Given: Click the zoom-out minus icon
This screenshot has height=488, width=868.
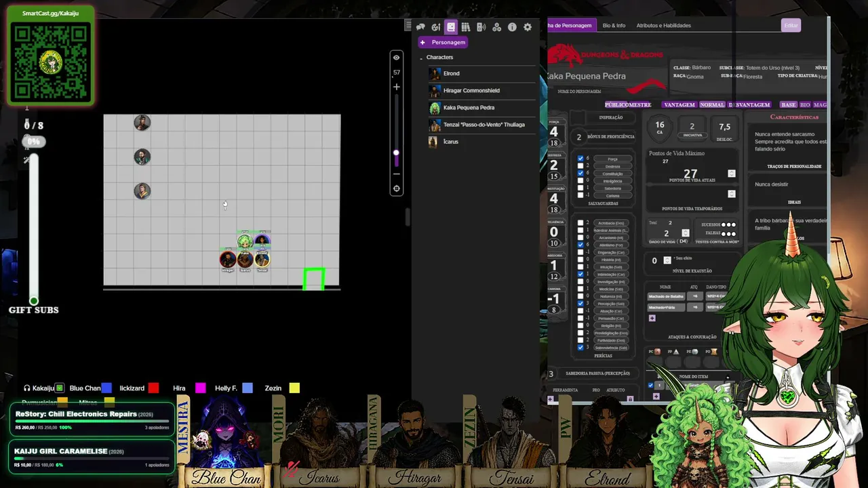Looking at the screenshot, I should point(397,174).
